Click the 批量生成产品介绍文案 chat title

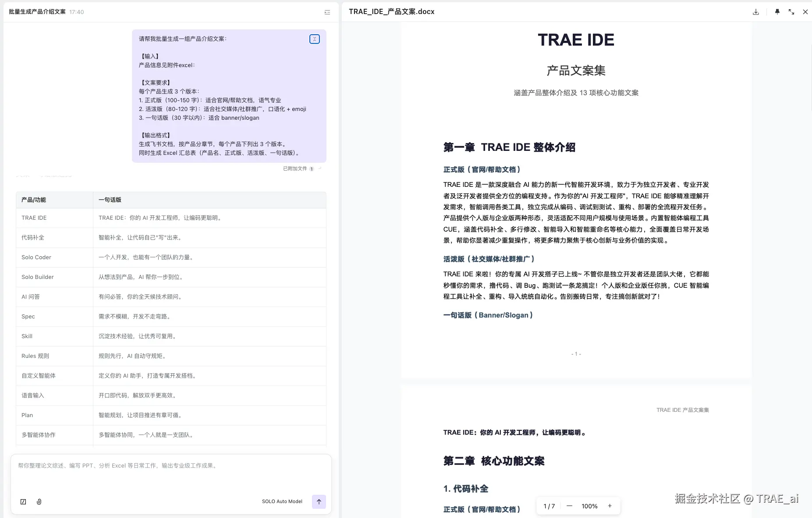tap(37, 12)
